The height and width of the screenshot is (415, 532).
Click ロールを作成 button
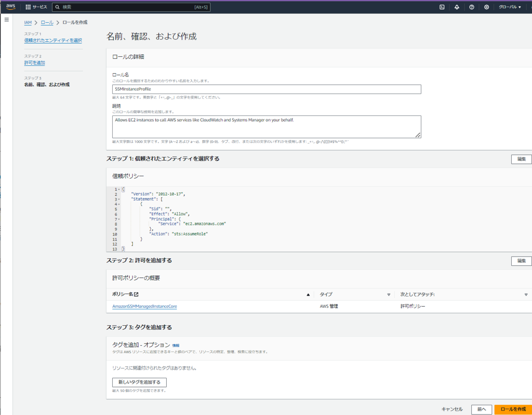pyautogui.click(x=513, y=409)
